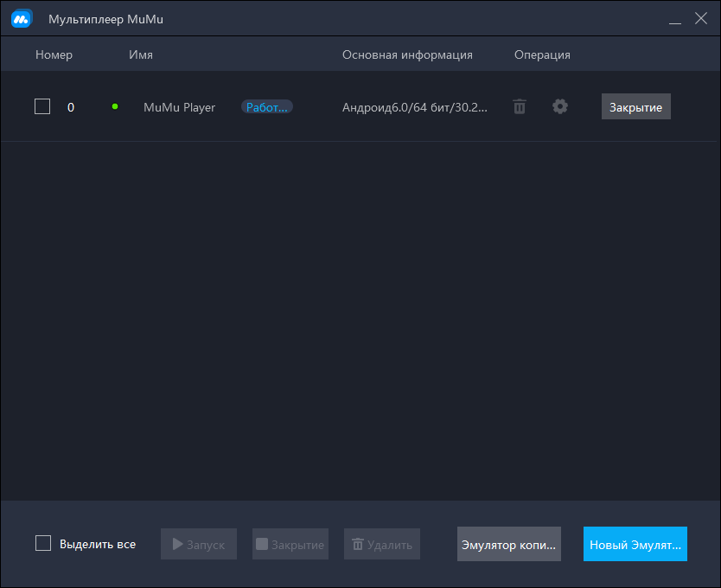Delete MuMu Player with the row trash icon

click(x=520, y=106)
